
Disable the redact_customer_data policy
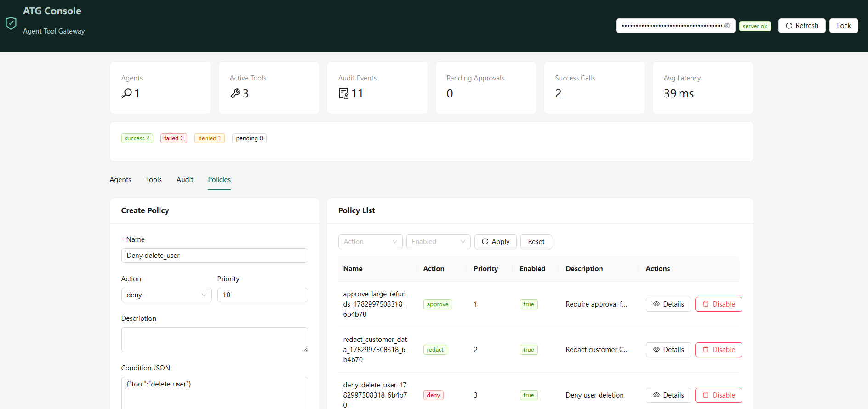719,350
